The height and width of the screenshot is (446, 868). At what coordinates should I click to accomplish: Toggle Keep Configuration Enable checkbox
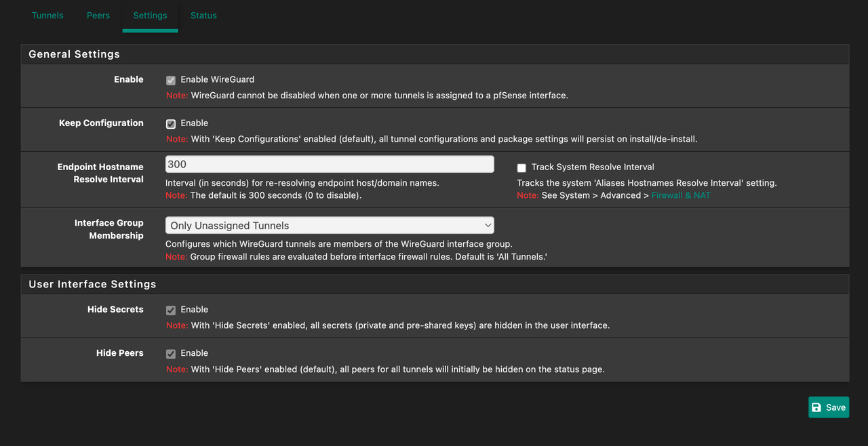[x=171, y=123]
